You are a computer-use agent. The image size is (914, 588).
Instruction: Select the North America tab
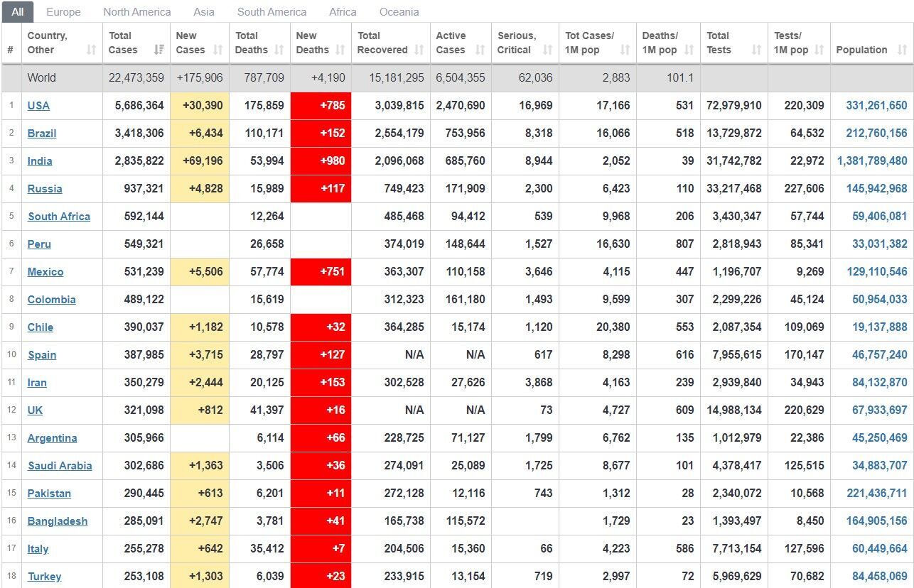pos(137,12)
